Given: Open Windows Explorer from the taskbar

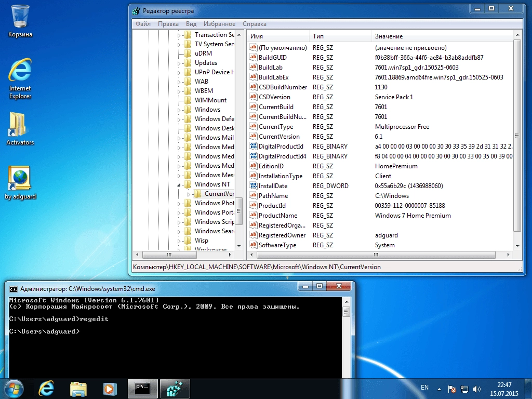Looking at the screenshot, I should [78, 389].
